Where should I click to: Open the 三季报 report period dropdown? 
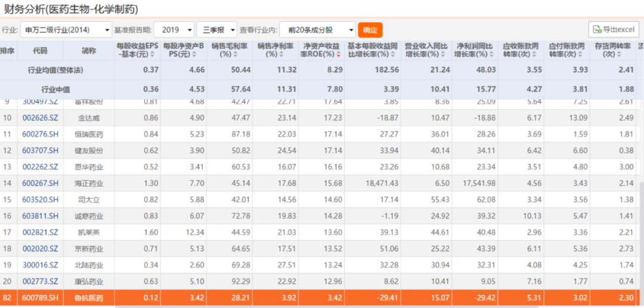(217, 30)
